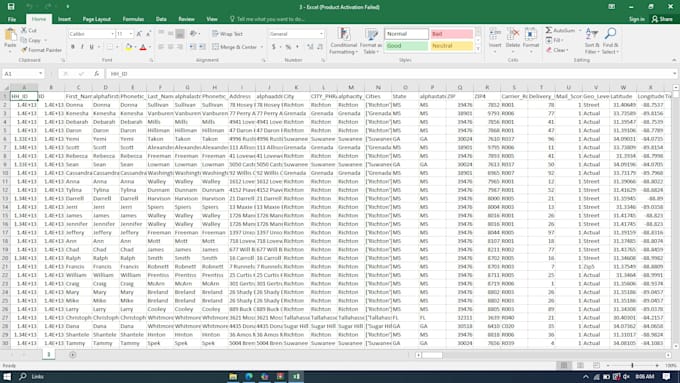The height and width of the screenshot is (383, 680).
Task: Open the font size dropdown
Action: pos(131,34)
